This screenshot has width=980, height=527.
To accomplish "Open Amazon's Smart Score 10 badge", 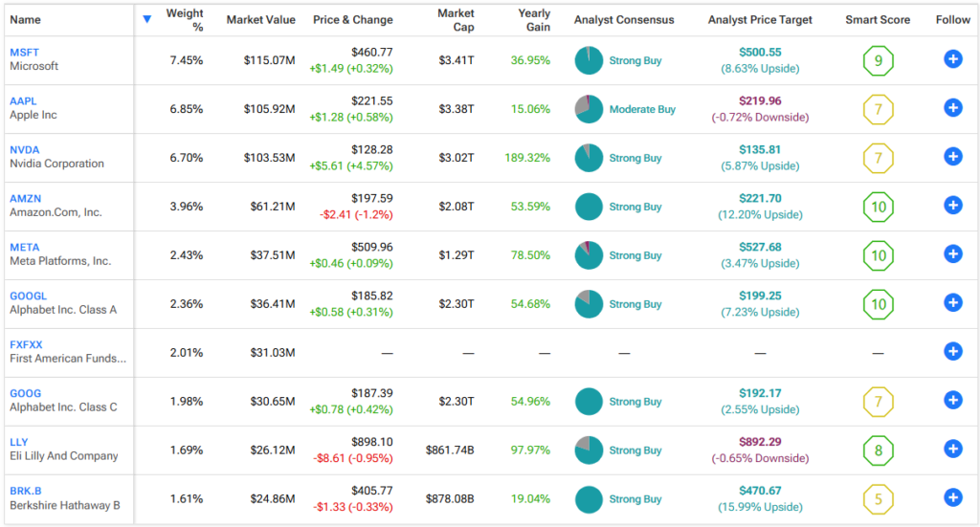I will pyautogui.click(x=878, y=206).
